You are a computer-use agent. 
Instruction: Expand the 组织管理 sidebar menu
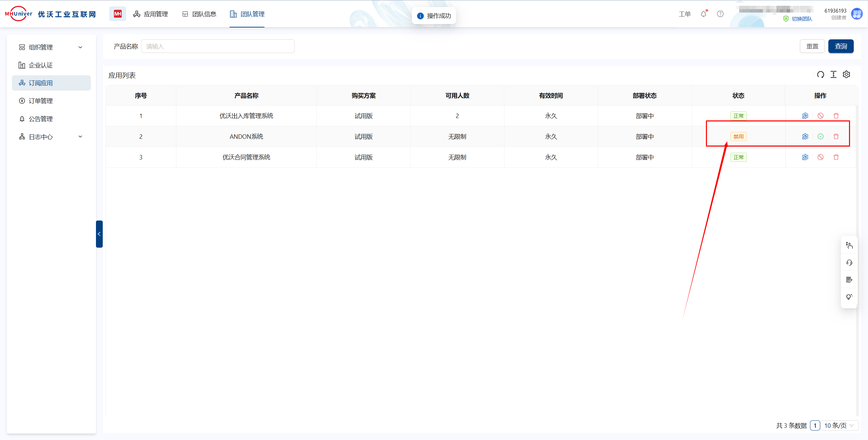tap(51, 47)
